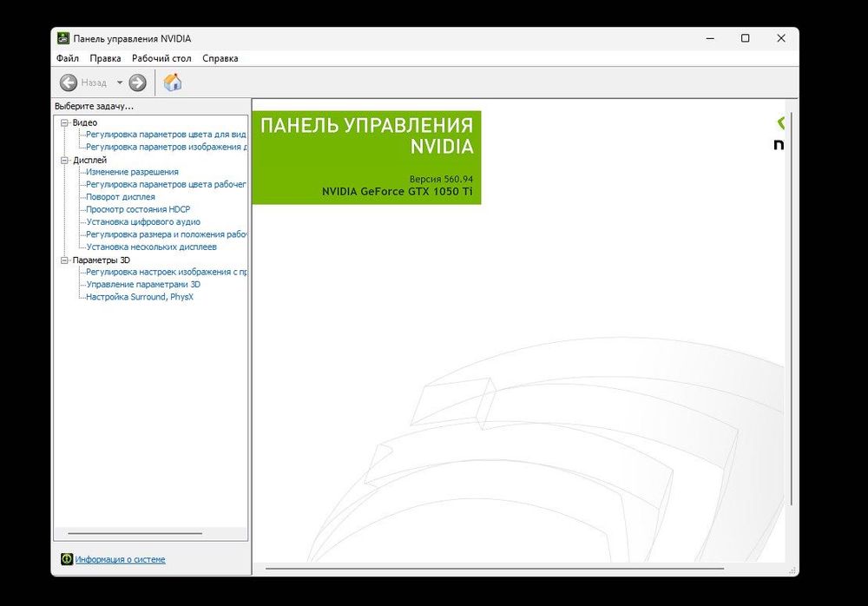
Task: Click the NVIDIA app icon in title bar
Action: point(63,38)
